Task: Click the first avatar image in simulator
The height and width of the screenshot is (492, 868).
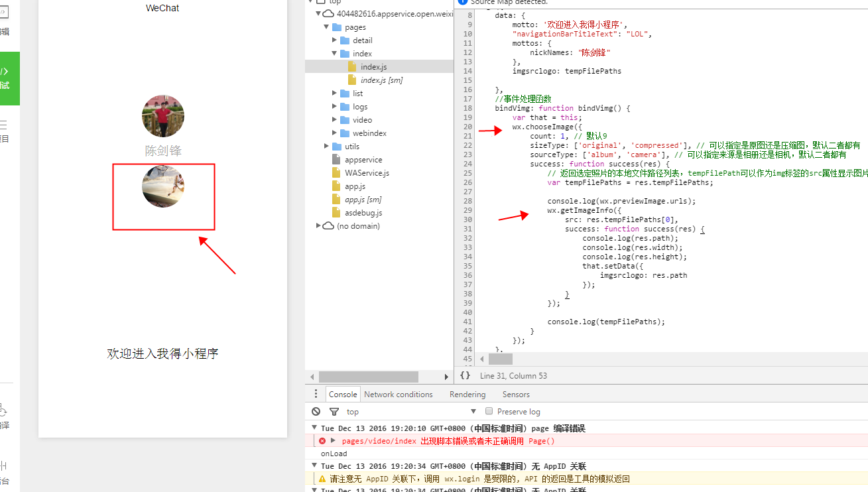Action: coord(163,116)
